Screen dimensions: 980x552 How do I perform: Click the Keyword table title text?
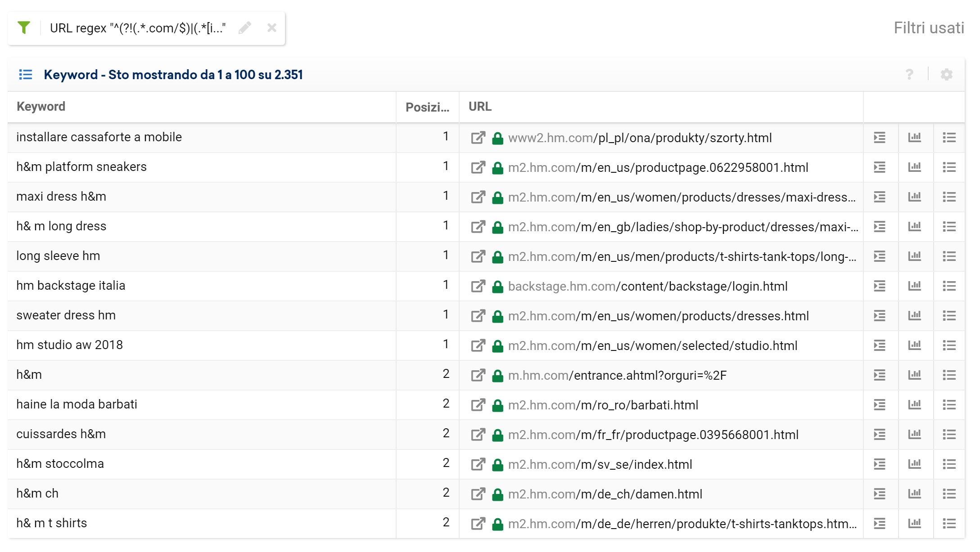[x=173, y=75]
